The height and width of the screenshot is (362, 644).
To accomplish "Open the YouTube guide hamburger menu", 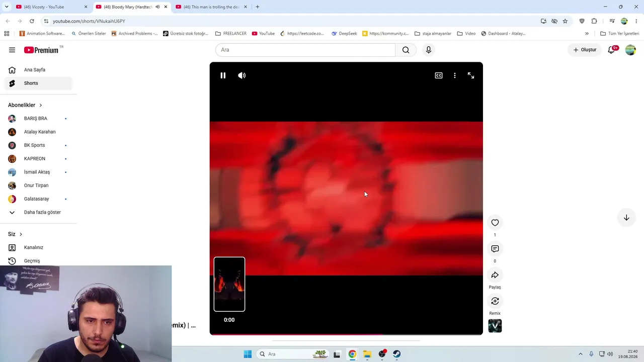I will point(12,50).
